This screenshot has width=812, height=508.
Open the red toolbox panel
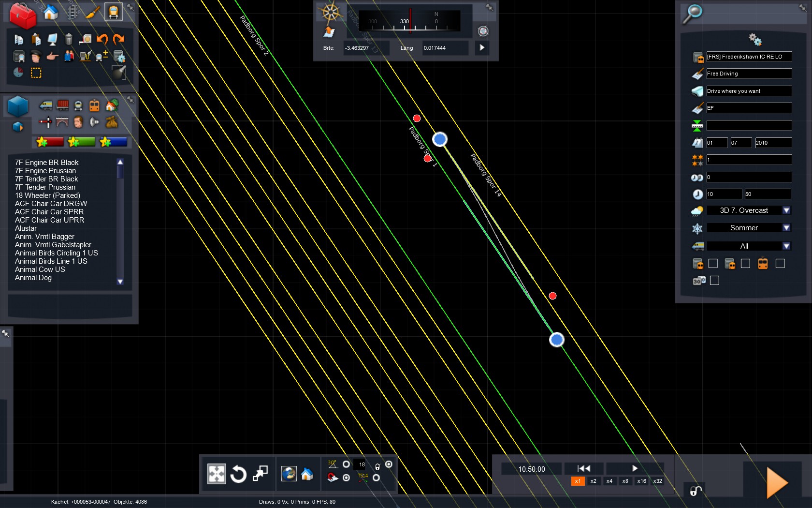(x=23, y=15)
